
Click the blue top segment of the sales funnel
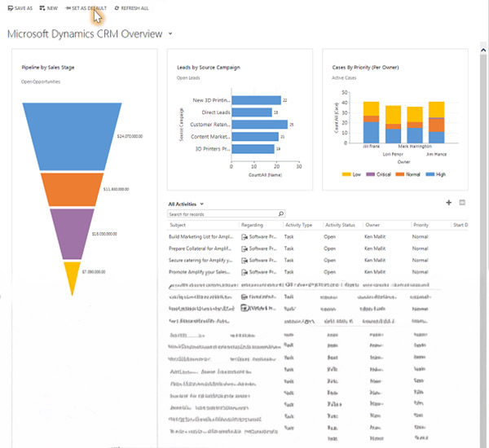72,137
